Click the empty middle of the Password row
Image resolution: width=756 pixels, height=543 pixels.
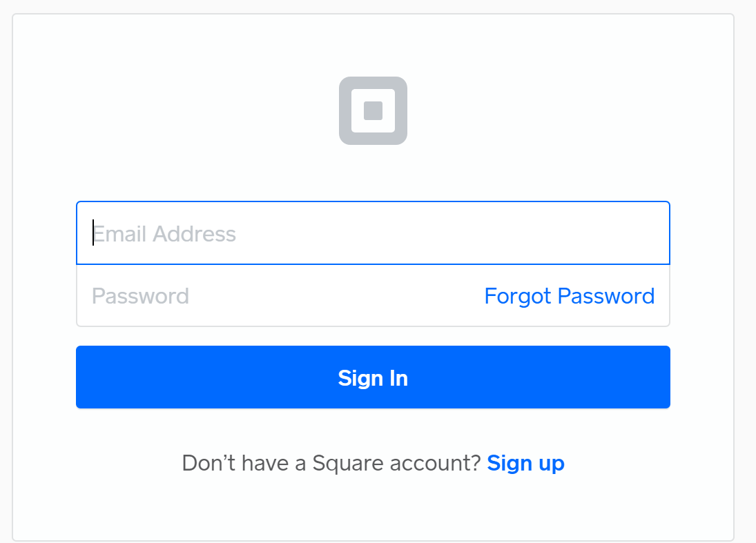[x=338, y=296]
